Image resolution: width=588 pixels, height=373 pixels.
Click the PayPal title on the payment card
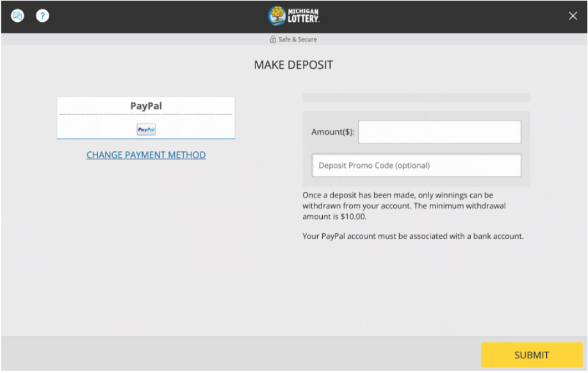click(146, 106)
